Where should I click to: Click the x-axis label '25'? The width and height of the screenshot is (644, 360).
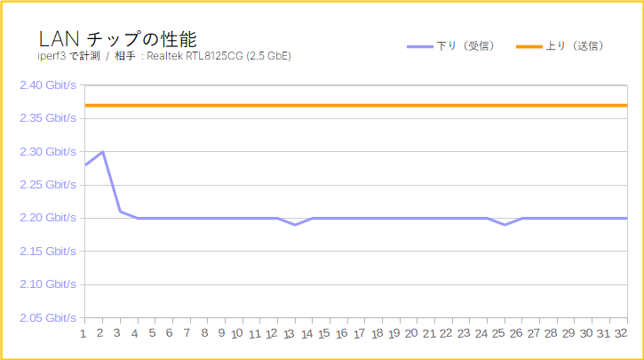click(498, 333)
